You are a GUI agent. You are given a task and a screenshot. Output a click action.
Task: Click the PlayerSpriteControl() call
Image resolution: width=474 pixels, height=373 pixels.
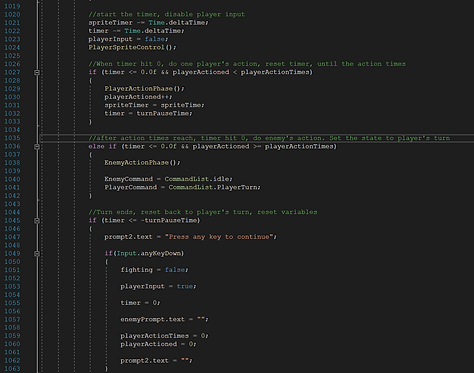click(132, 47)
